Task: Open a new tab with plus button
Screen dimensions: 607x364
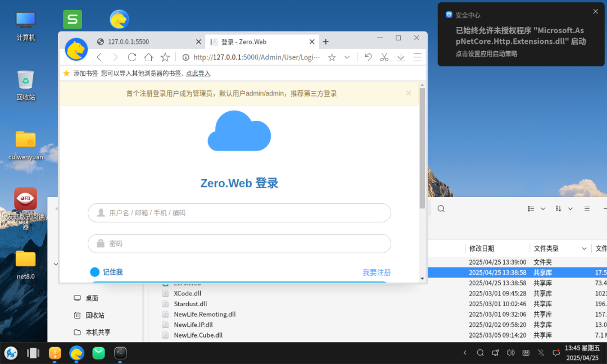Action: [x=325, y=42]
